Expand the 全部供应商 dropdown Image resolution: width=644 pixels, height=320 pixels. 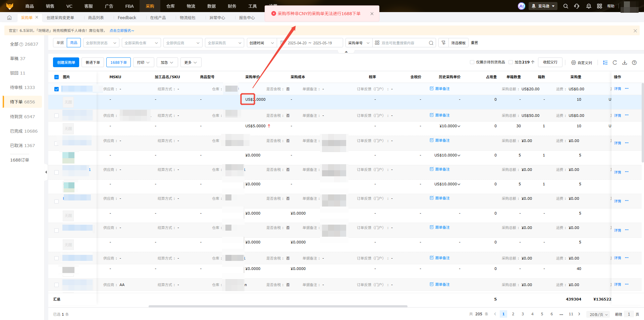pyautogui.click(x=183, y=43)
